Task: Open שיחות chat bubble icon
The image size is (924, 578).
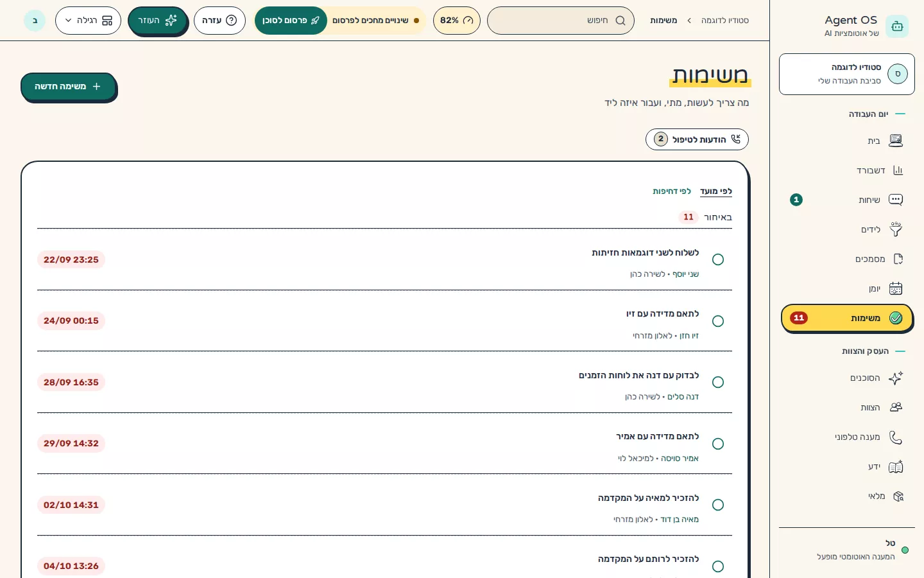Action: pyautogui.click(x=896, y=200)
